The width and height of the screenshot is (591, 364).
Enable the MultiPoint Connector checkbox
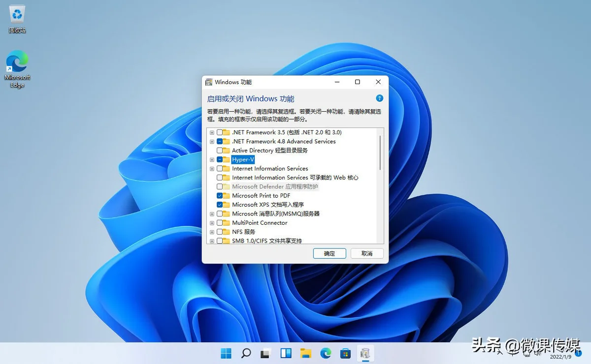(x=220, y=223)
